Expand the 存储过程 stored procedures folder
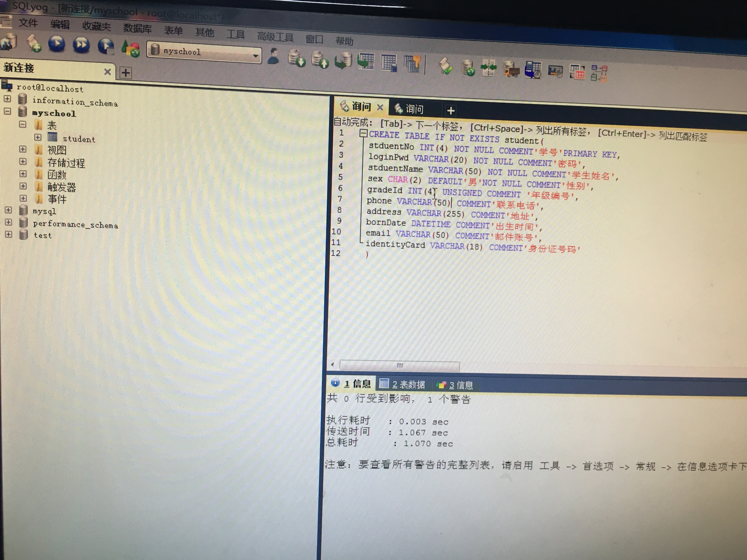Image resolution: width=747 pixels, height=560 pixels. [23, 161]
